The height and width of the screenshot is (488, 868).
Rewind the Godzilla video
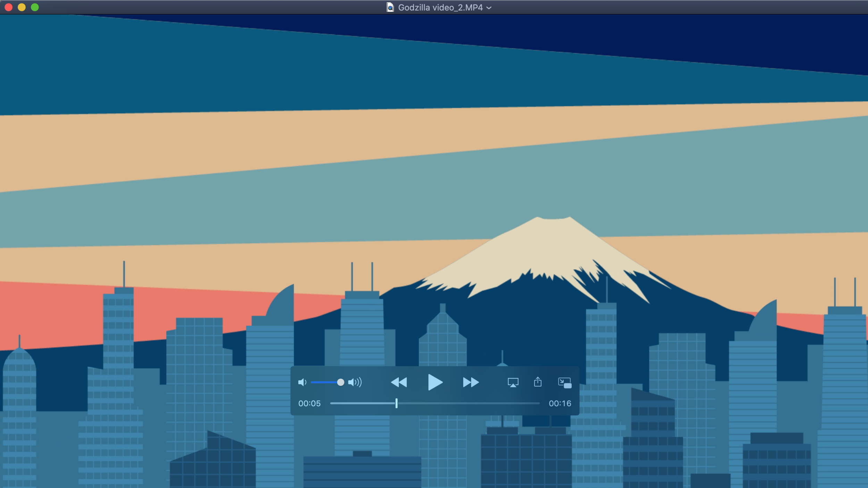pyautogui.click(x=399, y=382)
